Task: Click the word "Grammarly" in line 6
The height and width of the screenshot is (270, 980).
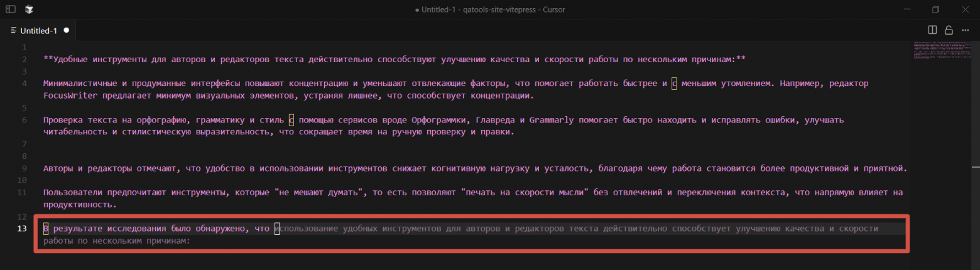Action: click(551, 120)
